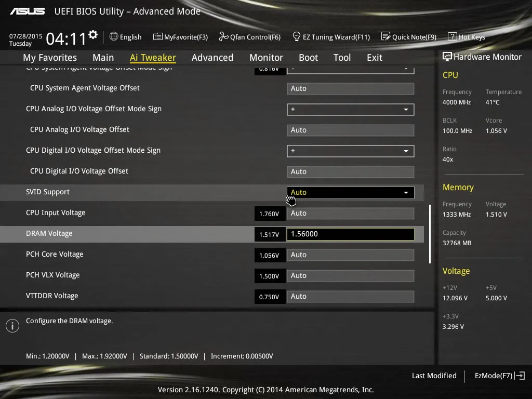
Task: Open Quick Note pencil icon
Action: pyautogui.click(x=386, y=36)
